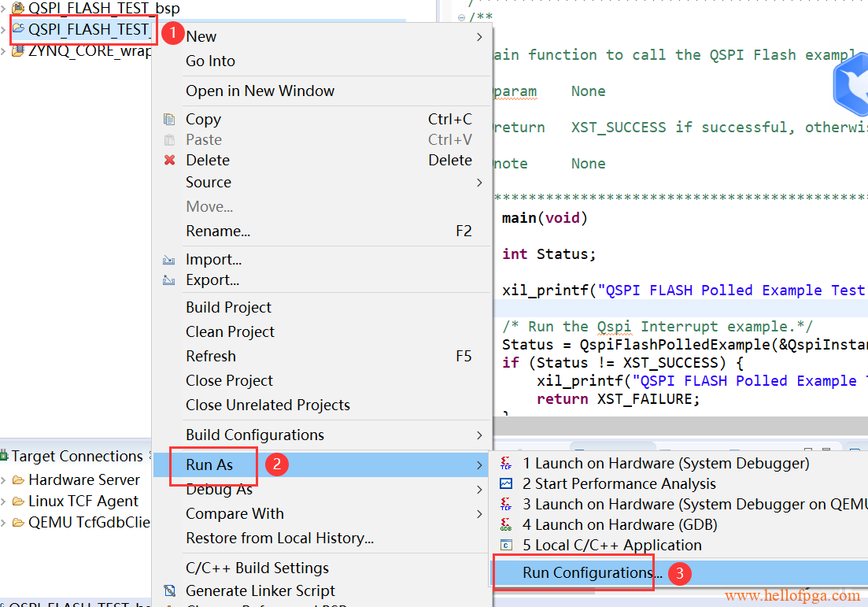Click the Copy icon in context menu
This screenshot has width=868, height=607.
(x=168, y=120)
